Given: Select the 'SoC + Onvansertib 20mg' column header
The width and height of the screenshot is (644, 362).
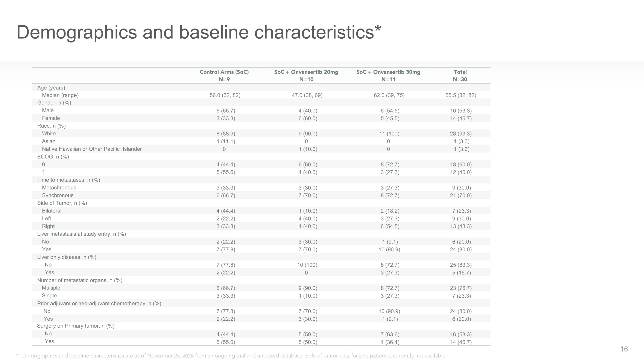Looking at the screenshot, I should coord(306,76).
